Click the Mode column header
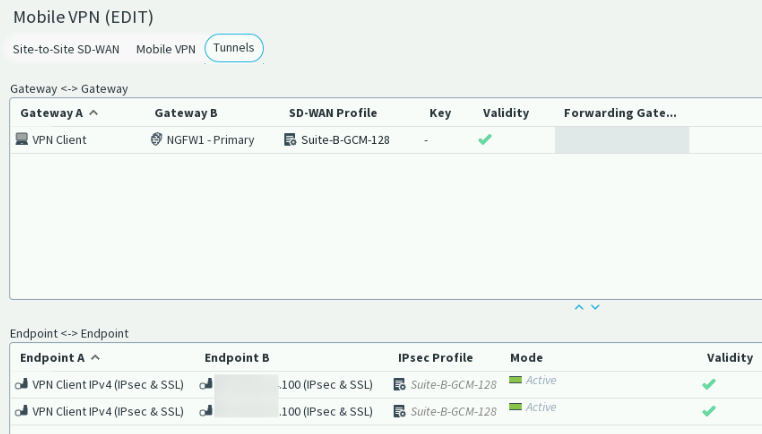 click(526, 358)
